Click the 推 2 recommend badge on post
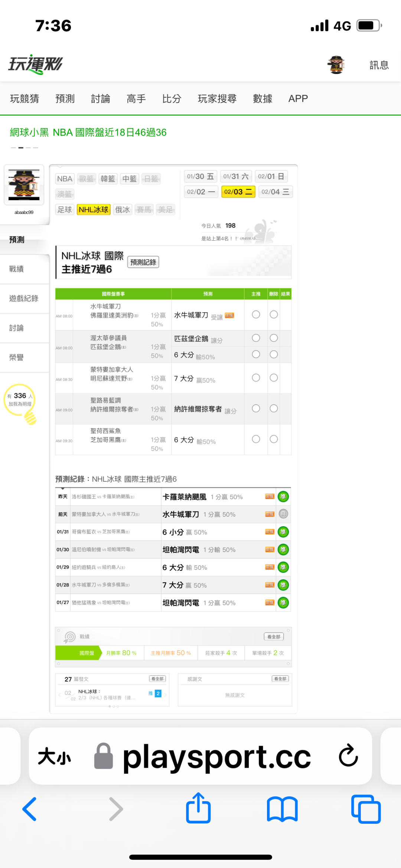Screen dimensions: 401x868 coord(155,693)
